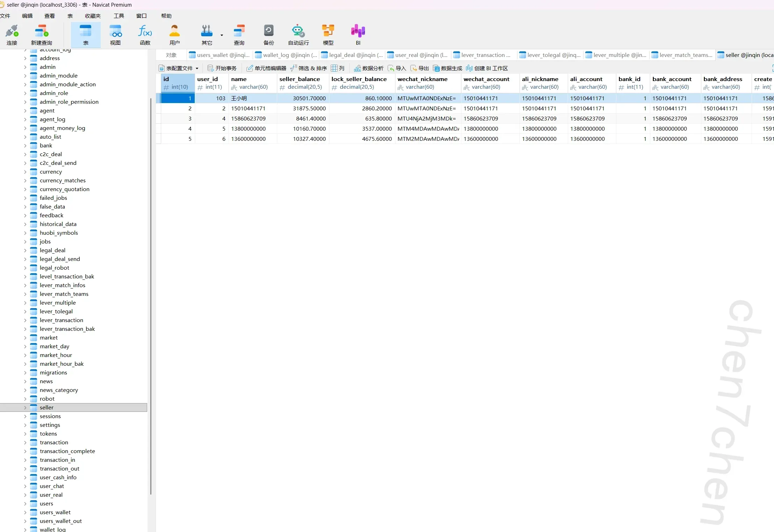Screen dimensions: 774x532
Task: Expand the seller table node
Action: [25, 407]
